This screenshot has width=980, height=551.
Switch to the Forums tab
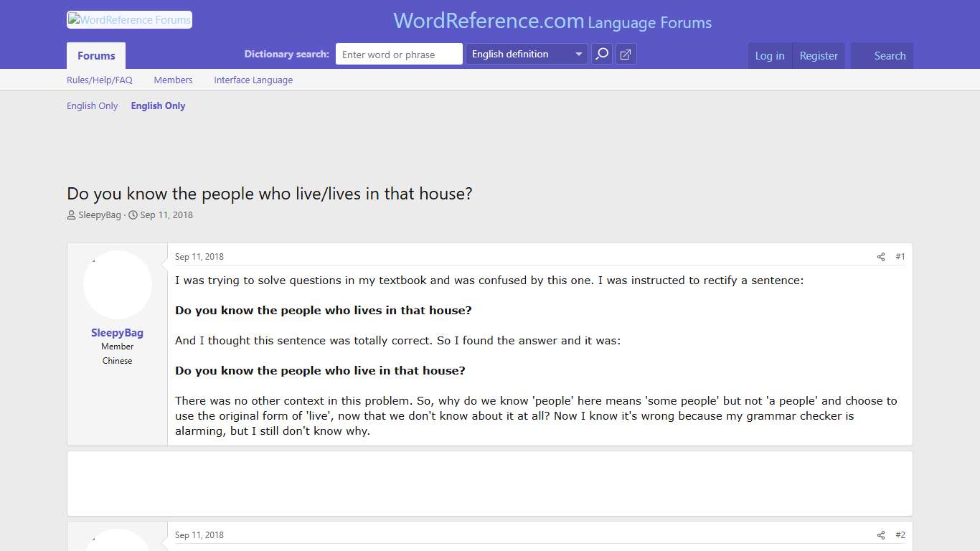[x=95, y=55]
